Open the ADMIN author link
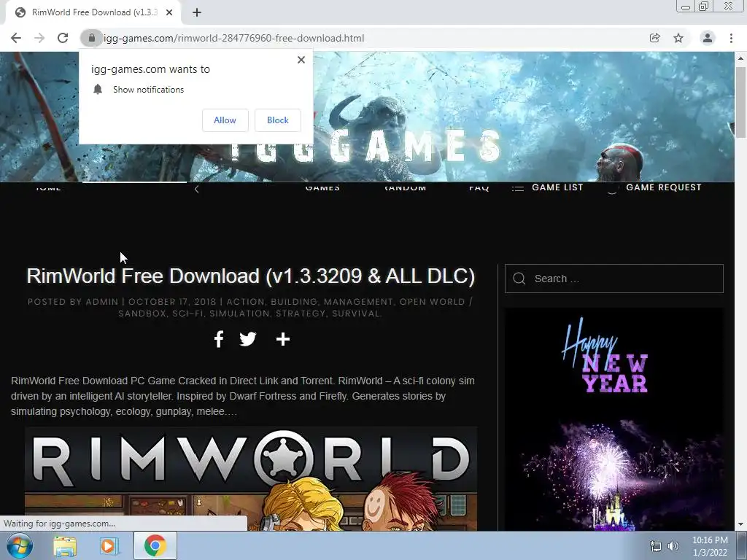This screenshot has height=560, width=747. tap(102, 302)
